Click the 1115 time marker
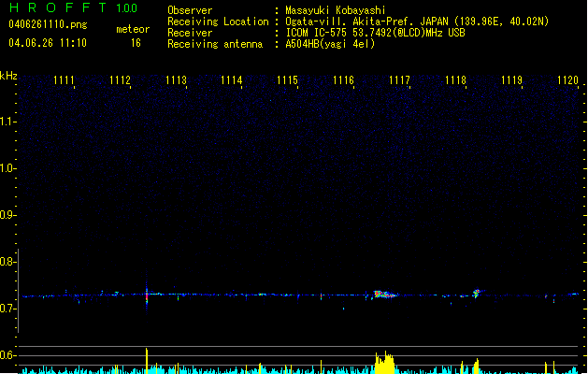The image size is (588, 374). coord(287,80)
